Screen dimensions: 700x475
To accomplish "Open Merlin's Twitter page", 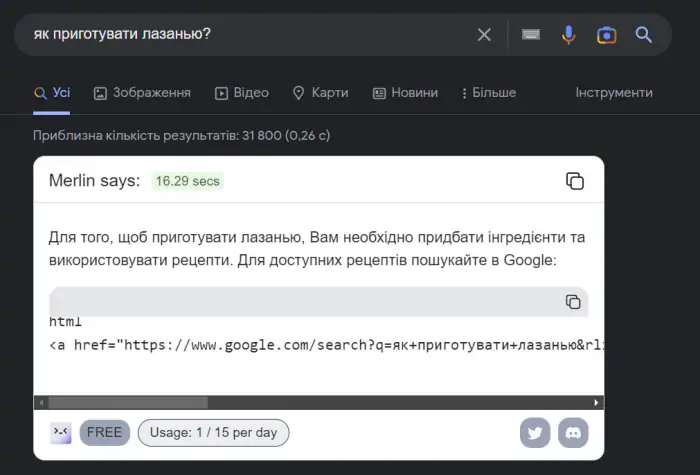I will pos(535,433).
